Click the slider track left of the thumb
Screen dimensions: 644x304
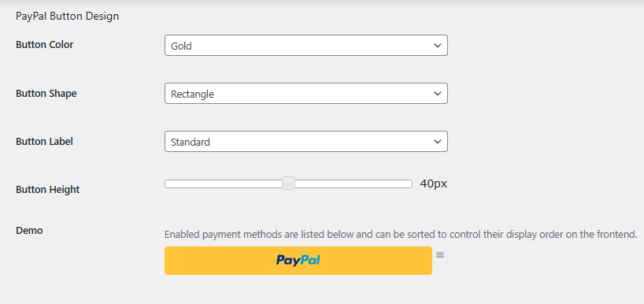(224, 184)
